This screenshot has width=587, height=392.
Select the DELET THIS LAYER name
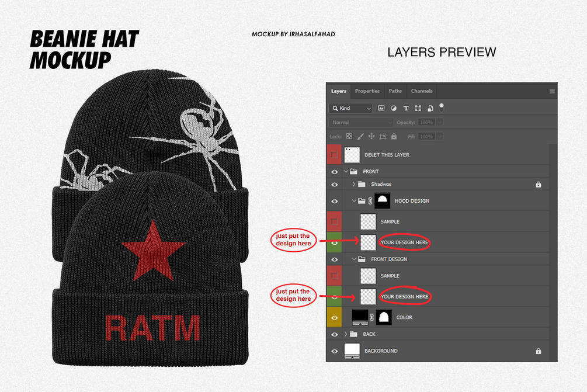[387, 155]
